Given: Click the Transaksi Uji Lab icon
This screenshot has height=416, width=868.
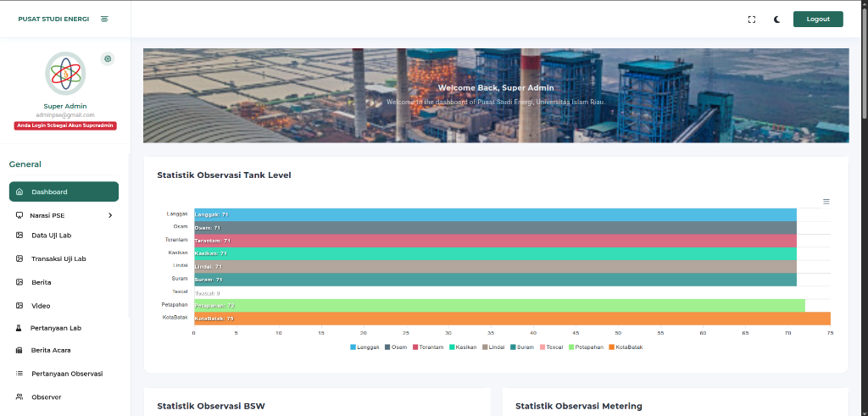Looking at the screenshot, I should click(x=19, y=258).
